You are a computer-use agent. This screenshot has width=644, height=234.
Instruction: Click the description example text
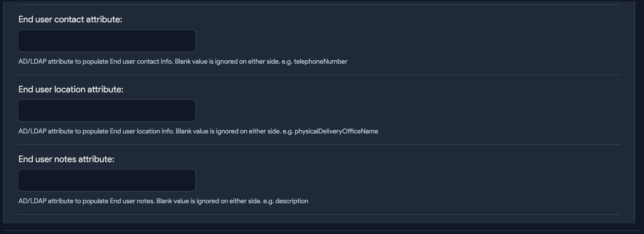[x=291, y=200]
